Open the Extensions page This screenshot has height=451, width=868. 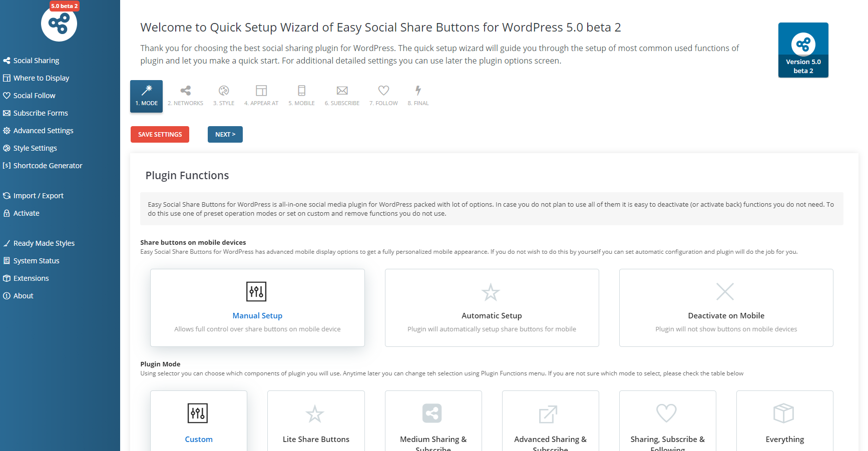pos(31,278)
